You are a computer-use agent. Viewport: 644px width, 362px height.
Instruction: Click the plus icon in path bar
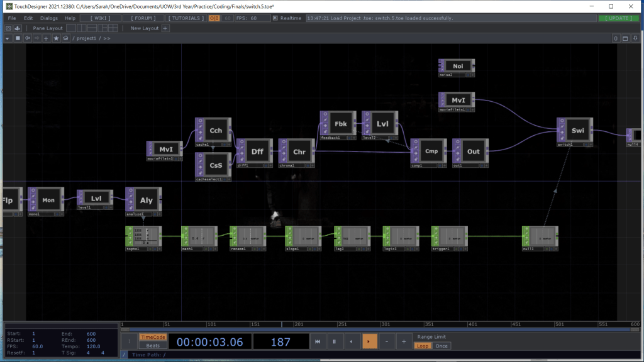tap(47, 38)
